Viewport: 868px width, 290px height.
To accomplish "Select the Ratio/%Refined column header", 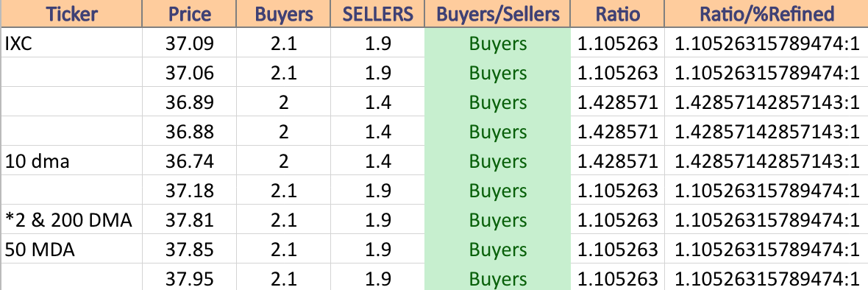I will click(x=766, y=13).
